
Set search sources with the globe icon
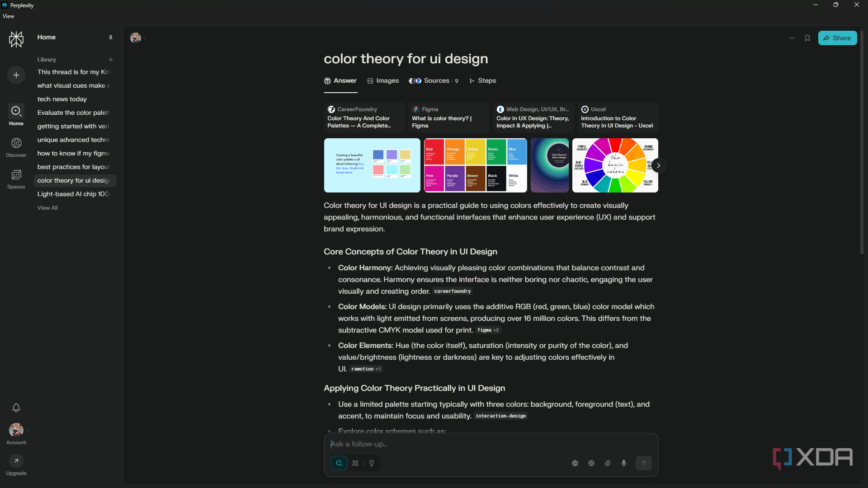tap(575, 463)
